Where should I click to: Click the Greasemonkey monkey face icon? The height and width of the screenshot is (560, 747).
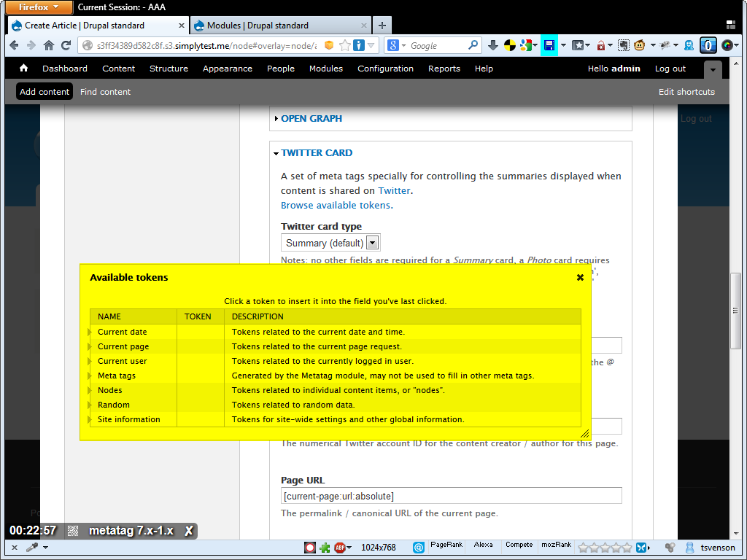pos(639,45)
